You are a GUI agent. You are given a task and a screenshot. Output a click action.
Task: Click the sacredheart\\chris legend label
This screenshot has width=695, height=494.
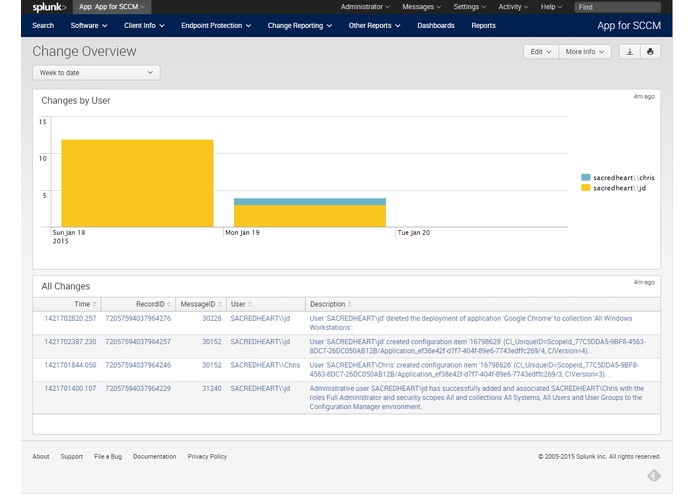click(624, 178)
